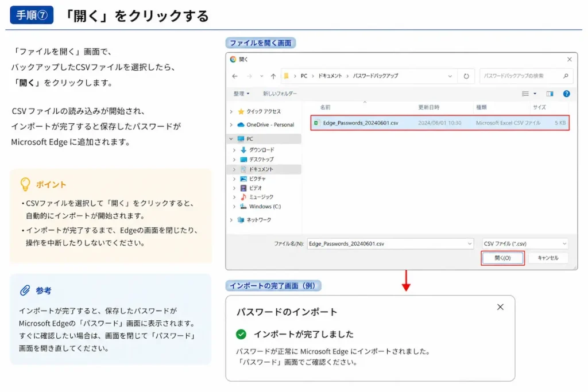Click the folder icon in address bar
This screenshot has height=392, width=588.
287,76
